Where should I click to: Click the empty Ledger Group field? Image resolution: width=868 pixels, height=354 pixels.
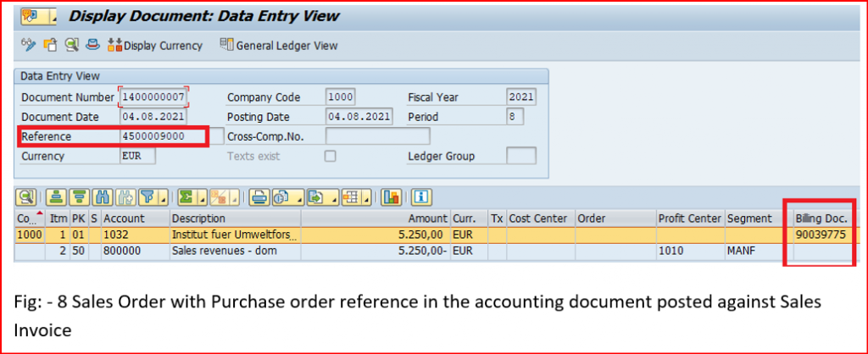coord(521,156)
